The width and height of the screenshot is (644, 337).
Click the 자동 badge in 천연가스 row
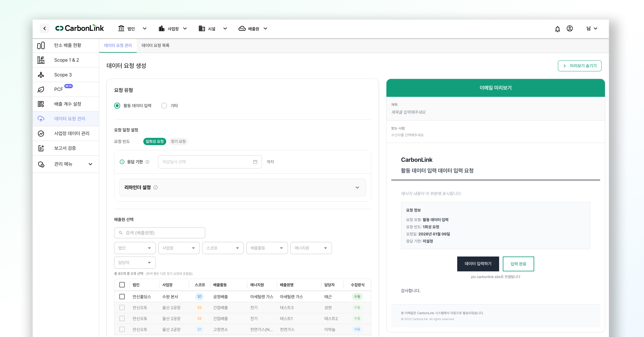tap(357, 330)
